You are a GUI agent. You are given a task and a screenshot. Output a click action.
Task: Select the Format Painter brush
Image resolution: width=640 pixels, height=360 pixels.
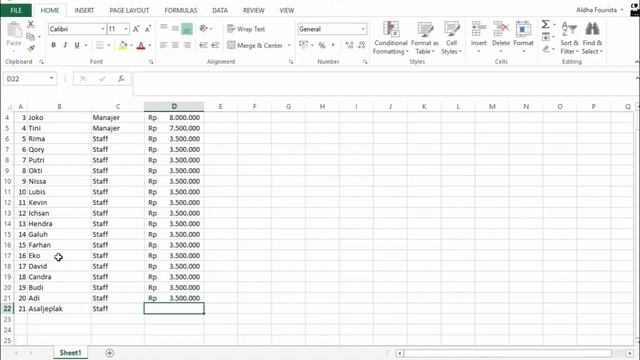click(31, 49)
